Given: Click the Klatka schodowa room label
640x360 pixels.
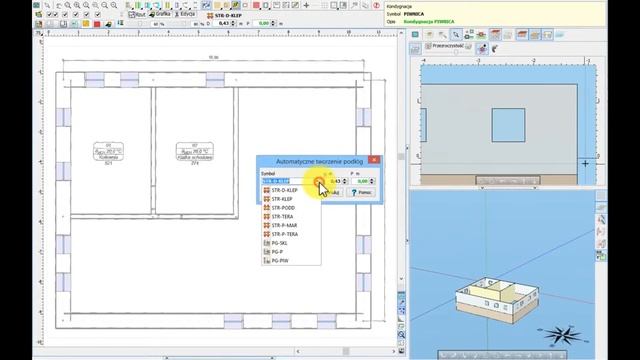Looking at the screenshot, I should (x=195, y=152).
